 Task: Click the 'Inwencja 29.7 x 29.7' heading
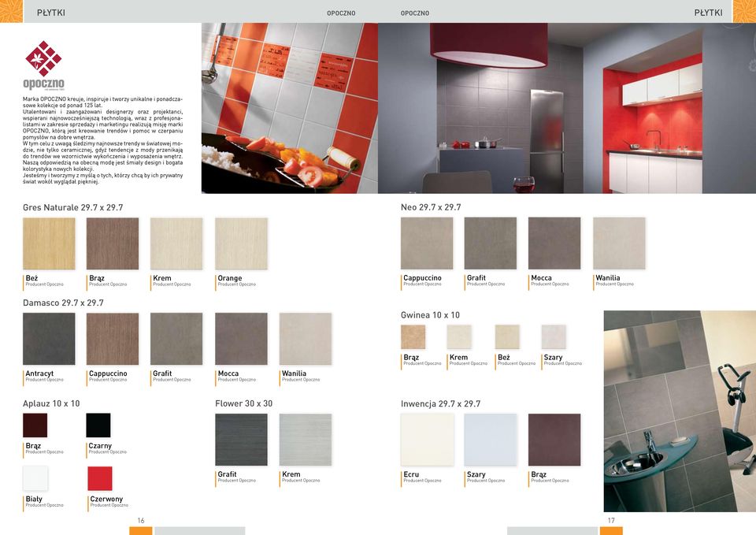(440, 403)
